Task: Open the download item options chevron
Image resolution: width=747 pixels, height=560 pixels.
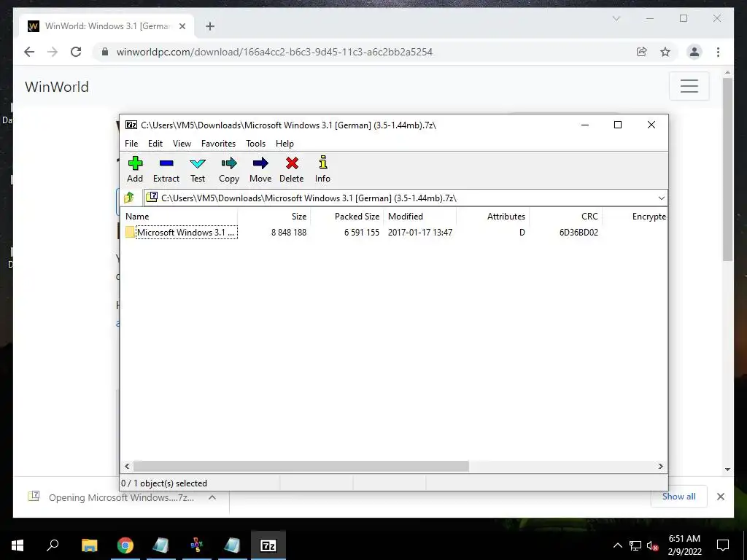Action: coord(212,497)
